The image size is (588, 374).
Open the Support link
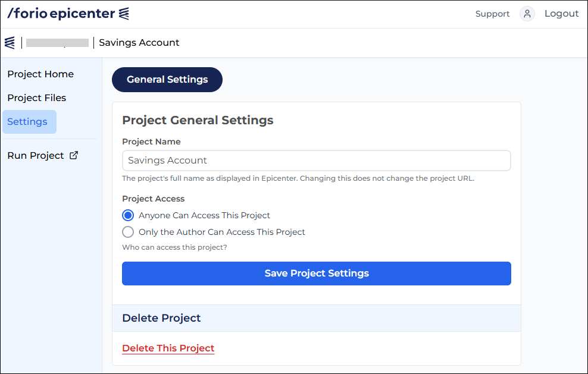click(492, 13)
